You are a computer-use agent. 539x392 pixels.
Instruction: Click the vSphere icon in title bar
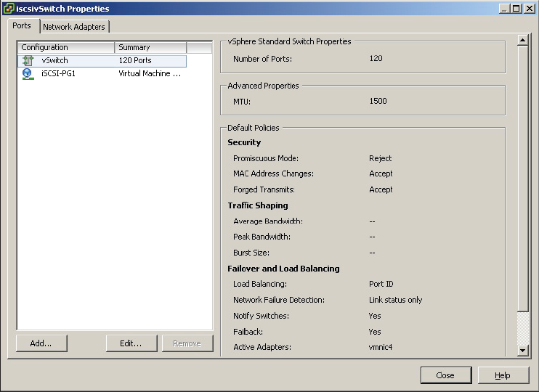pos(8,9)
